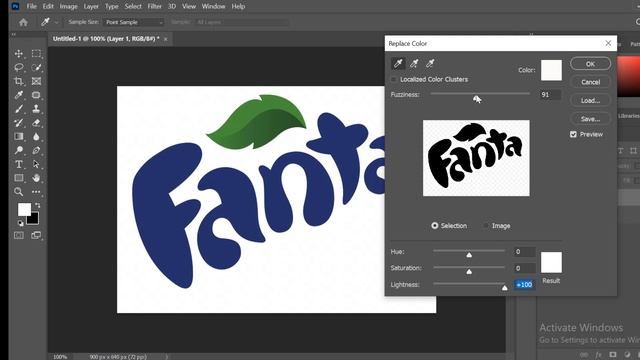Screen dimensions: 640x360
Task: Select the Frame tool
Action: tap(36, 81)
